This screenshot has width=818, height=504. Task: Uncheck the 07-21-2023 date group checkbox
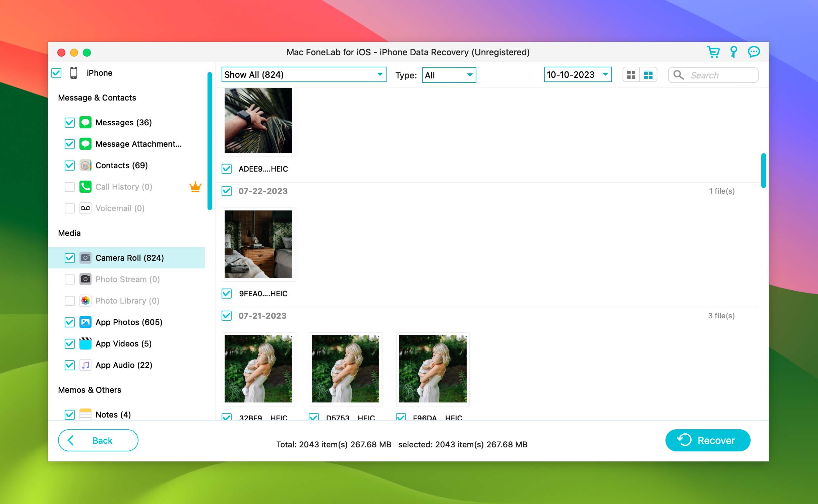(227, 316)
